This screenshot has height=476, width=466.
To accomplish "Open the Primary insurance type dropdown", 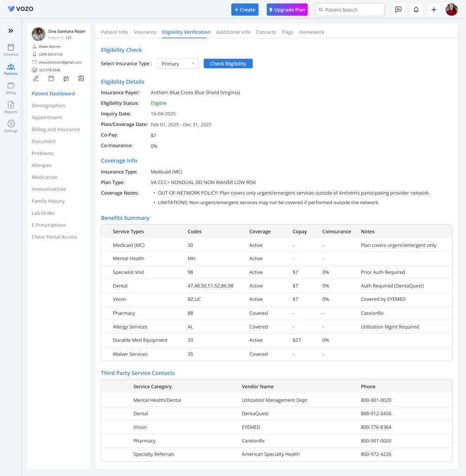I will point(178,64).
